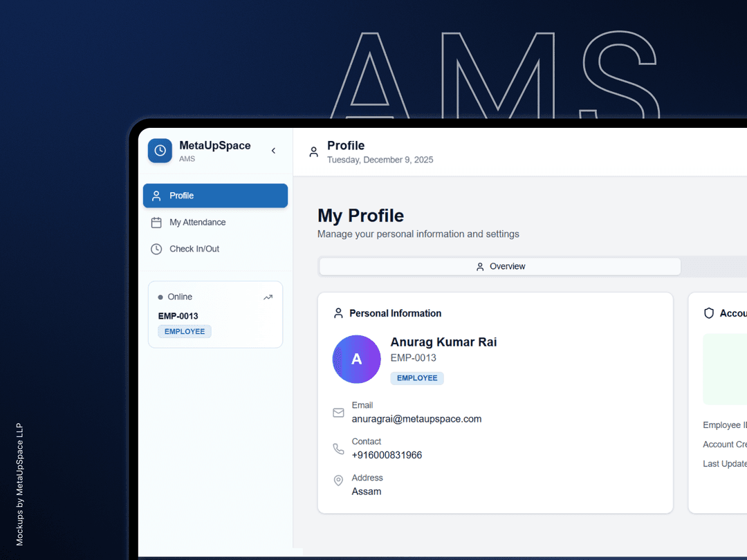This screenshot has width=747, height=560.
Task: Click the envelope icon beside the Email field
Action: [x=338, y=413]
